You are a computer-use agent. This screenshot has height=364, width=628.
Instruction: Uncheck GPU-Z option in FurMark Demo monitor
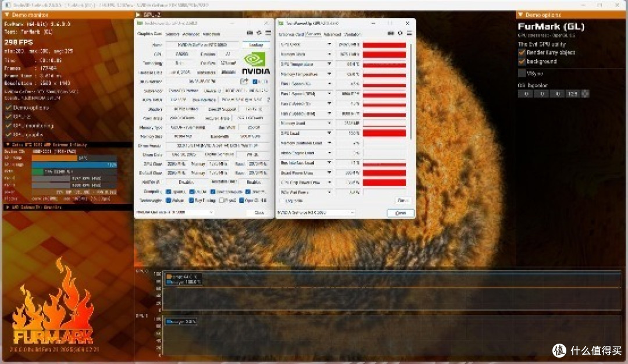point(8,116)
